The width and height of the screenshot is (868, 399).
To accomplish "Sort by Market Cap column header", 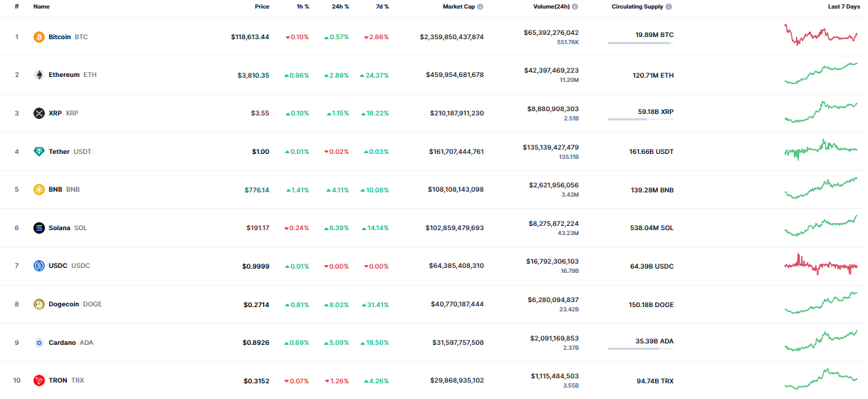I will [x=458, y=6].
